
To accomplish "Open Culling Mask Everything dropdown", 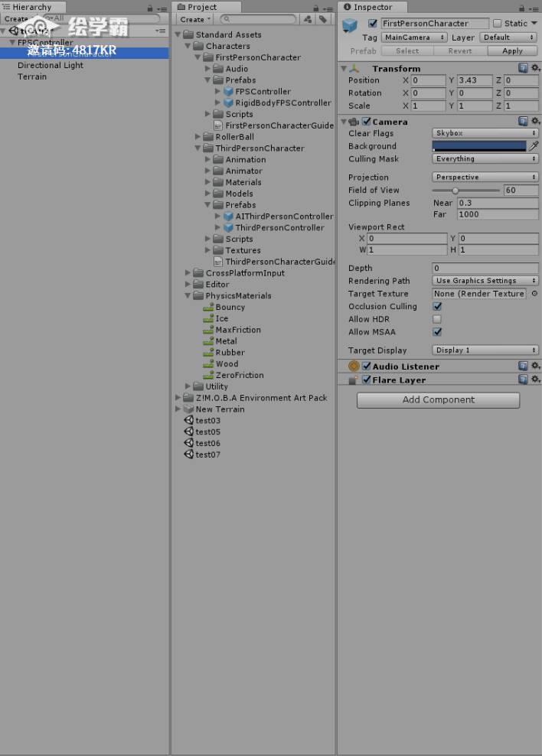I will pyautogui.click(x=485, y=158).
